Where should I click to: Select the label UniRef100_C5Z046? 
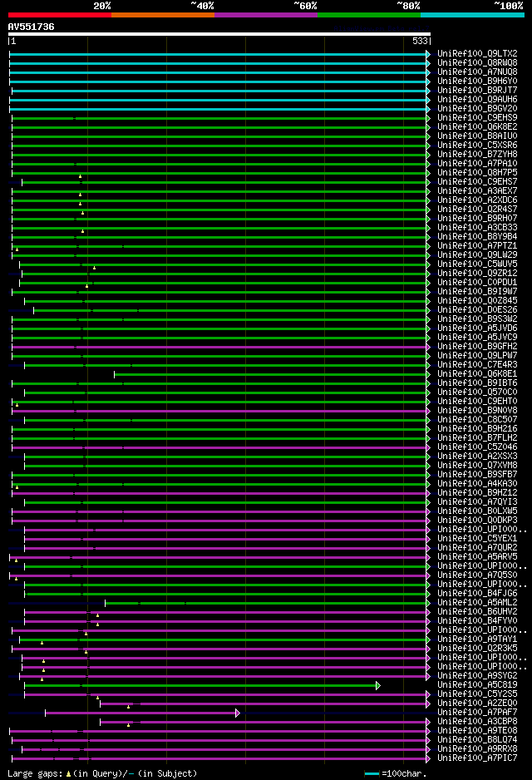click(477, 447)
